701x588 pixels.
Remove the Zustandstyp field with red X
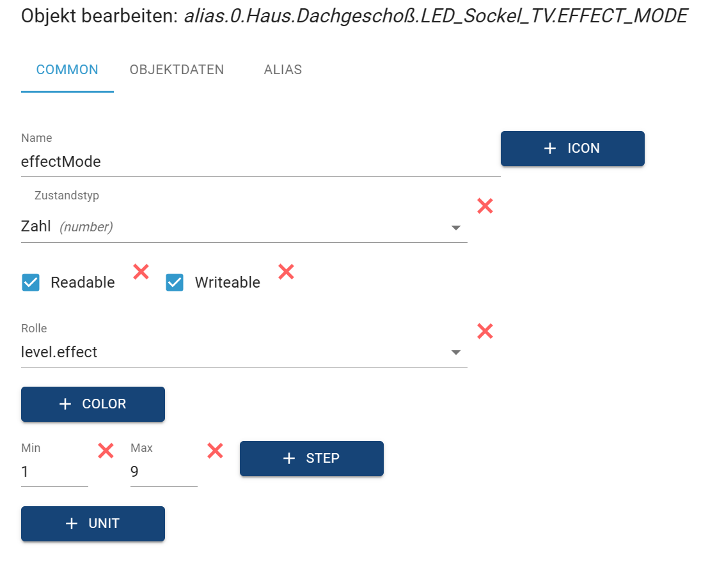tap(485, 206)
